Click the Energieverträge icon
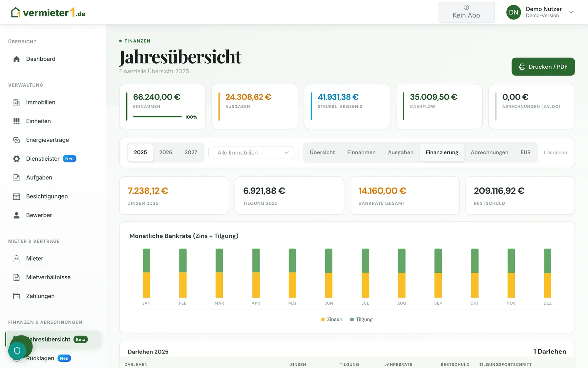Image resolution: width=588 pixels, height=368 pixels. click(x=16, y=140)
